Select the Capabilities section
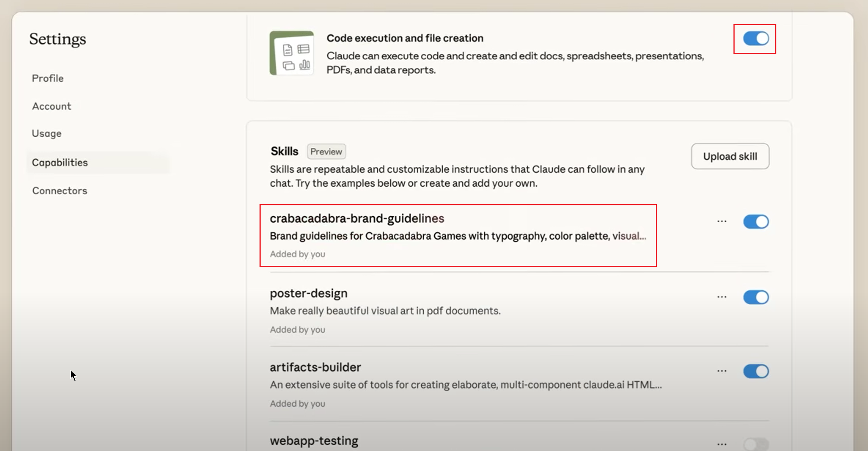Image resolution: width=868 pixels, height=451 pixels. point(60,162)
